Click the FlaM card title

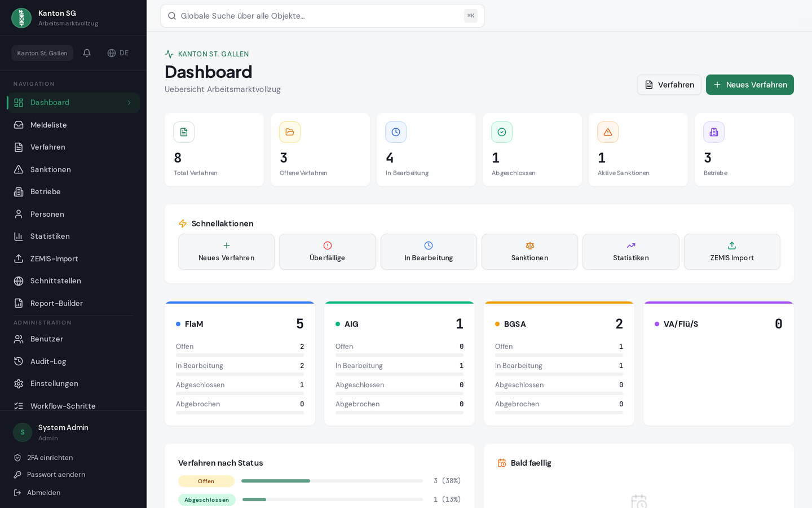(194, 324)
